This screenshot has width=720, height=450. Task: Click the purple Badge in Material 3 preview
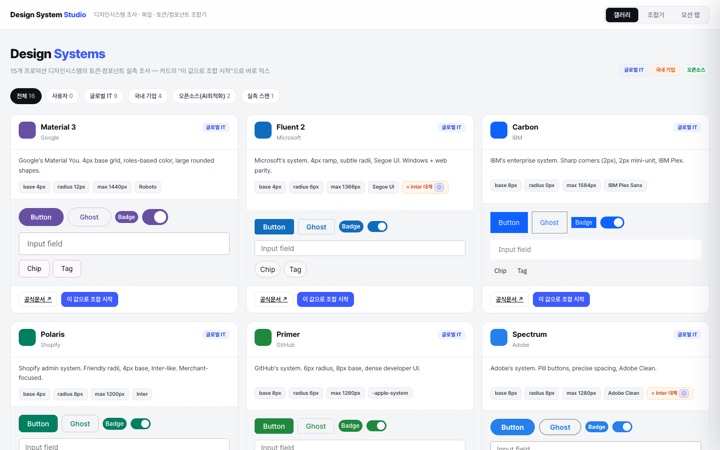[126, 217]
